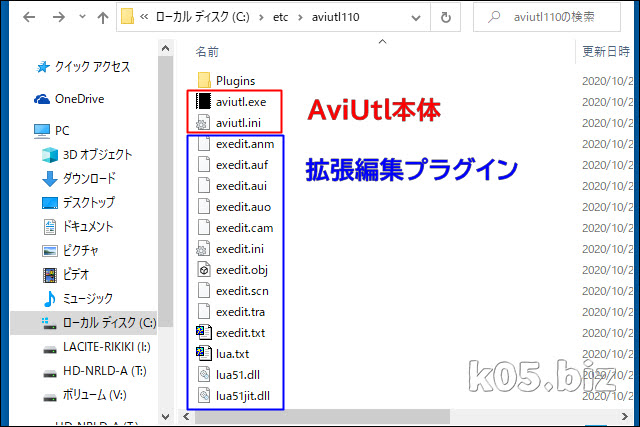The width and height of the screenshot is (640, 427).
Task: Open OneDrive in navigation pane
Action: click(x=80, y=99)
